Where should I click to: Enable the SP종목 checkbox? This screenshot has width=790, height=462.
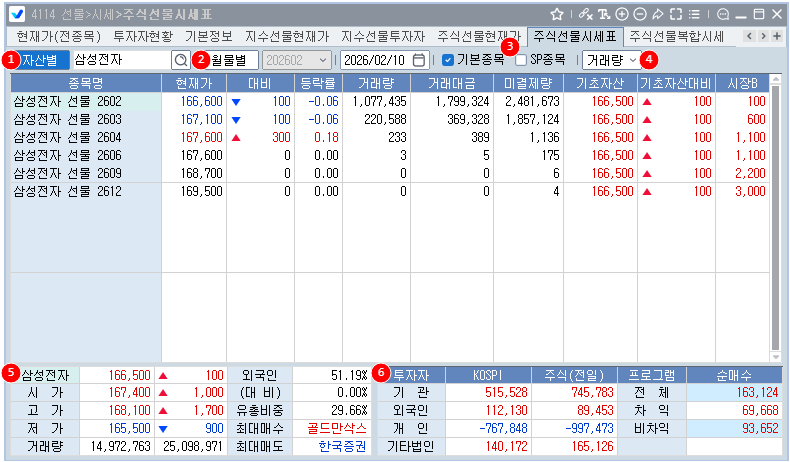click(521, 60)
